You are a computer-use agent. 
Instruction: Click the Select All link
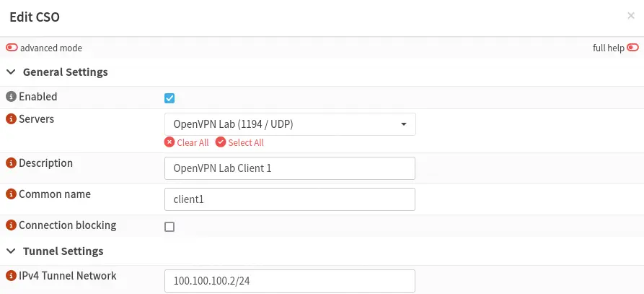click(245, 142)
